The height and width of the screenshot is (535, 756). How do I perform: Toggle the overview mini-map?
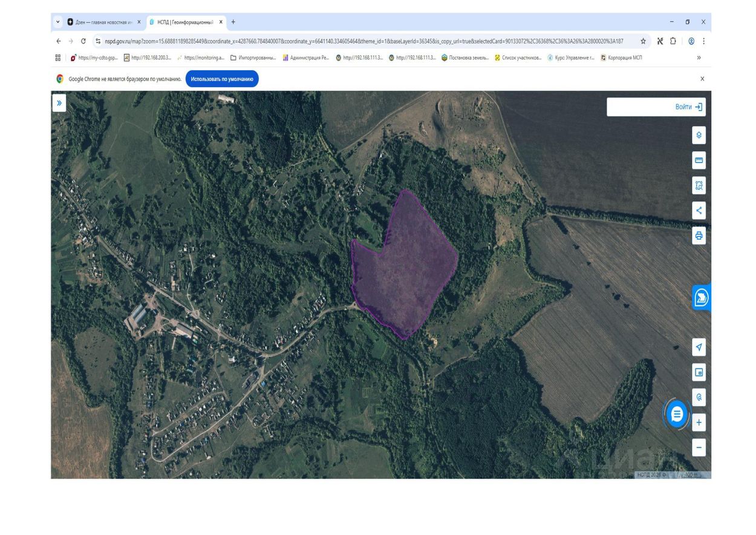click(699, 372)
